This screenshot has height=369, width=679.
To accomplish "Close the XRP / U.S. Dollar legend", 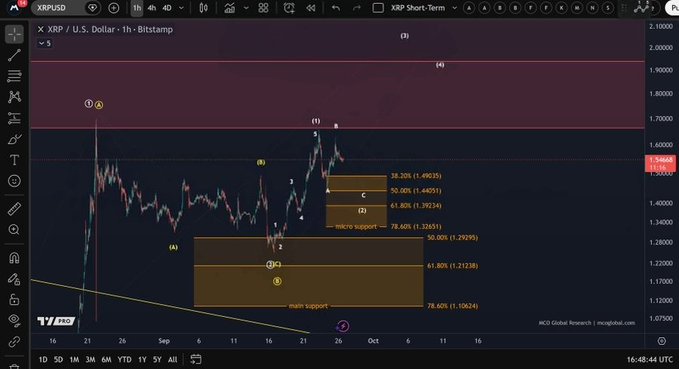I will (41, 29).
